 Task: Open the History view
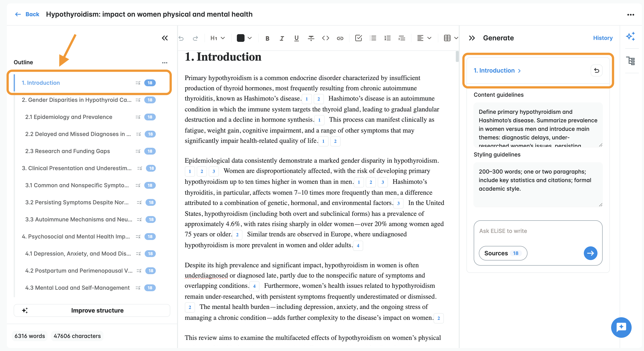click(603, 38)
